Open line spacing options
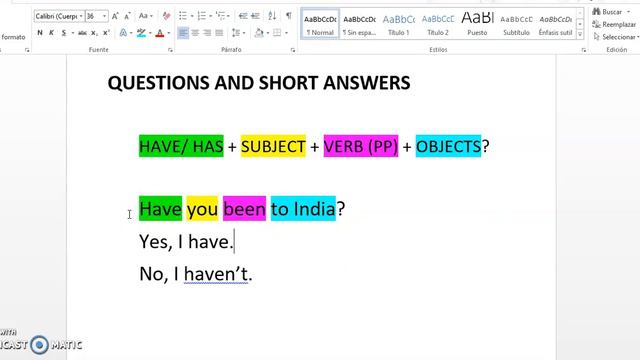This screenshot has width=640, height=360. [x=238, y=33]
